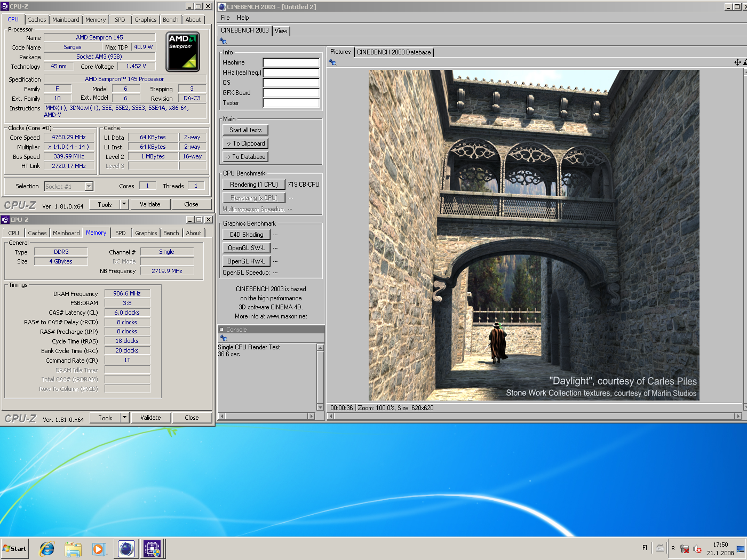This screenshot has width=747, height=560.
Task: Open the File menu in CINEBENCH
Action: point(225,18)
